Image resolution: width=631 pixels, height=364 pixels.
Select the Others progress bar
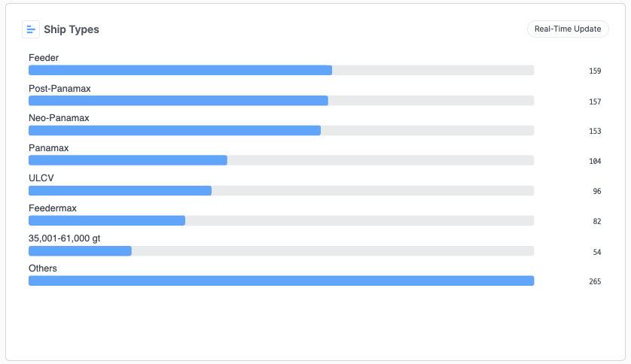(x=282, y=281)
